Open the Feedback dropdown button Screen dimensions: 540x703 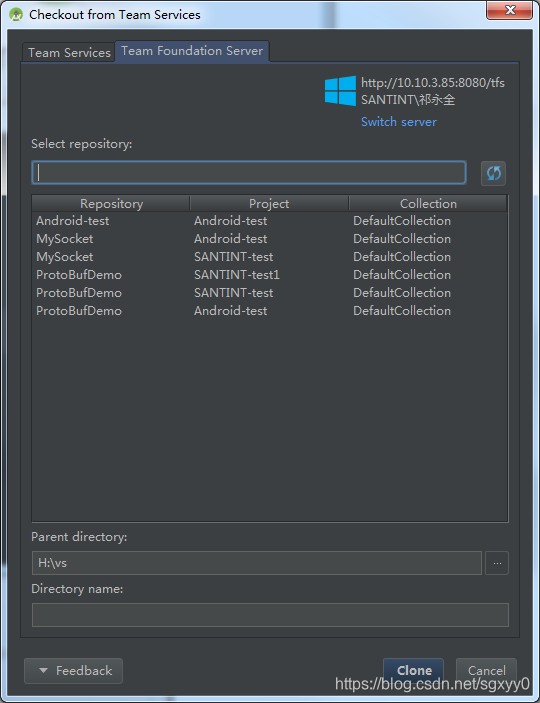(73, 671)
